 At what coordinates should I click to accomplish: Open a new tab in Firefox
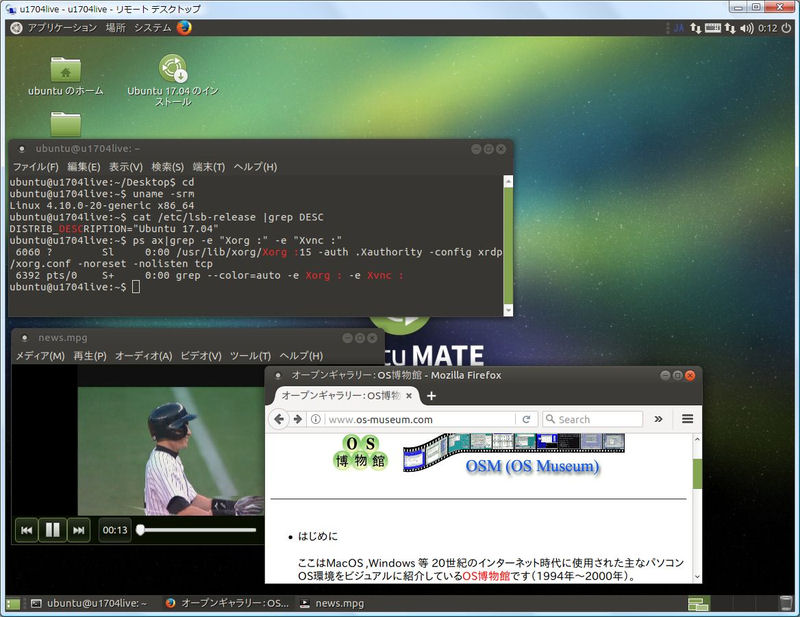tap(431, 396)
